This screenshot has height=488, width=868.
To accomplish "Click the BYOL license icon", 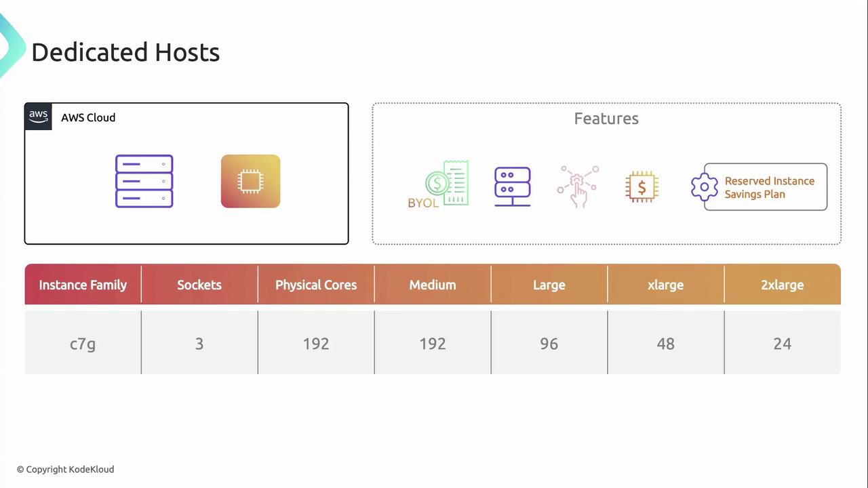I will pos(439,184).
